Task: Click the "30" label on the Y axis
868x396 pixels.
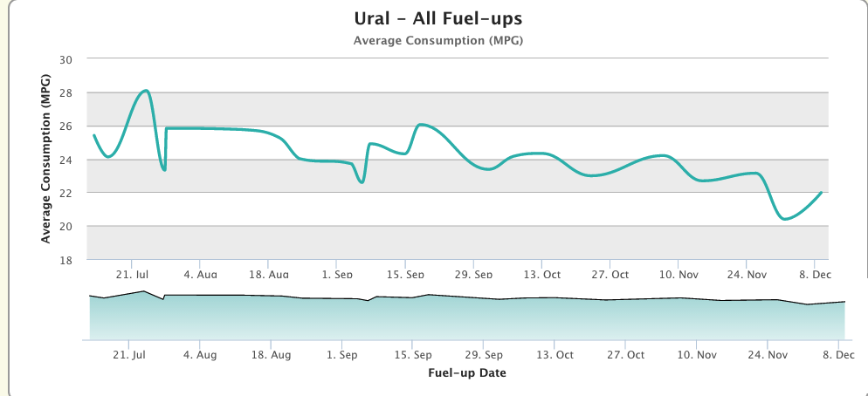Action: point(67,59)
